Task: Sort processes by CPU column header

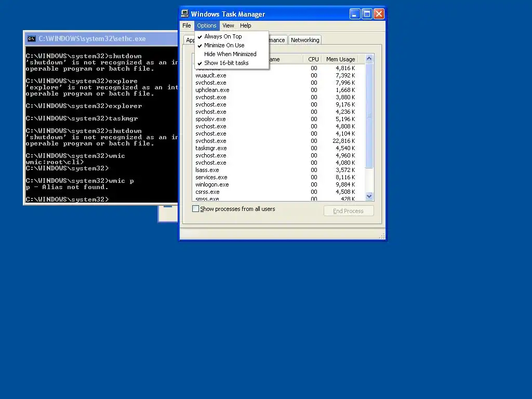Action: [x=312, y=59]
